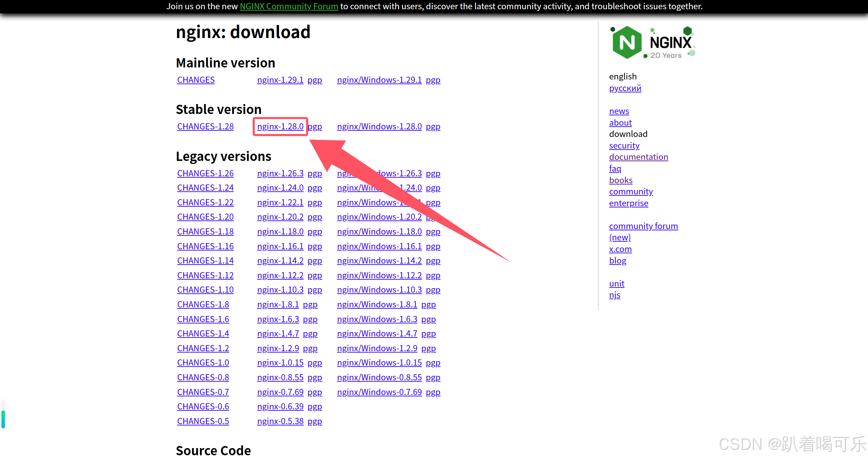Screen dimensions: 868x458
Task: Download legacy nginx-1.26.3 source
Action: tap(280, 174)
